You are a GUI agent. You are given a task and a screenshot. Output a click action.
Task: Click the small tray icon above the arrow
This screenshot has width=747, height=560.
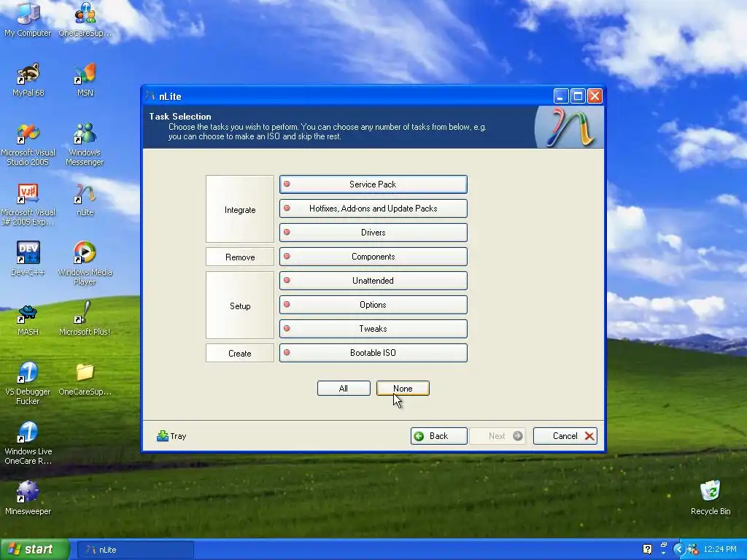click(663, 545)
